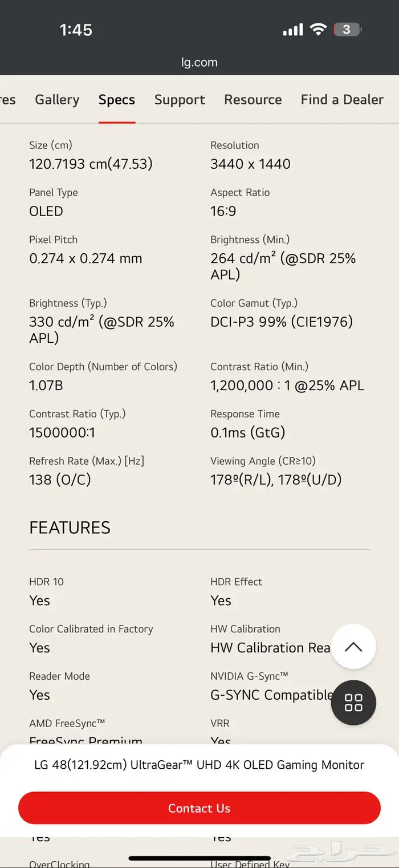Viewport: 399px width, 868px height.
Task: Select the Specs tab
Action: coord(117,99)
